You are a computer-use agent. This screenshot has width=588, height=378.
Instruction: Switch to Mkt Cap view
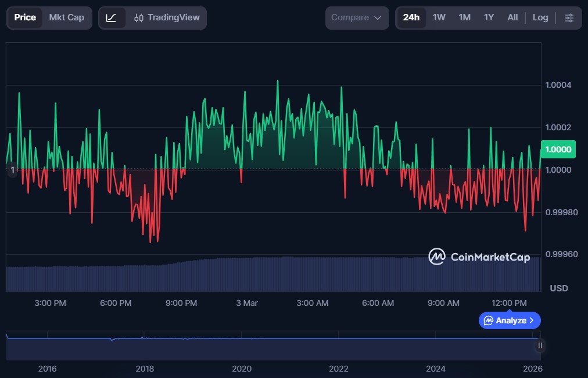[66, 17]
